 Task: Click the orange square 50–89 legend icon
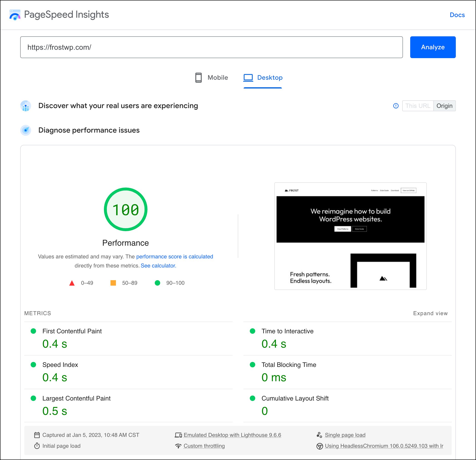(113, 283)
